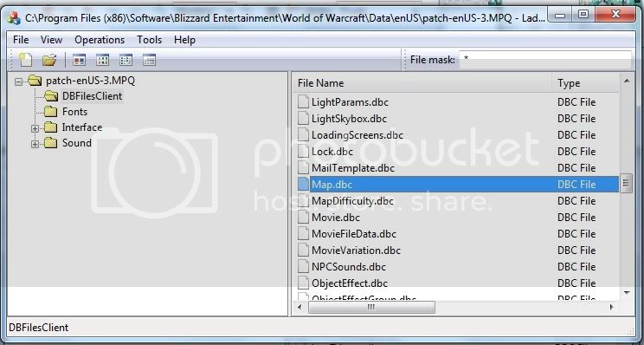Open the View menu
Image resolution: width=644 pixels, height=345 pixels.
[51, 40]
